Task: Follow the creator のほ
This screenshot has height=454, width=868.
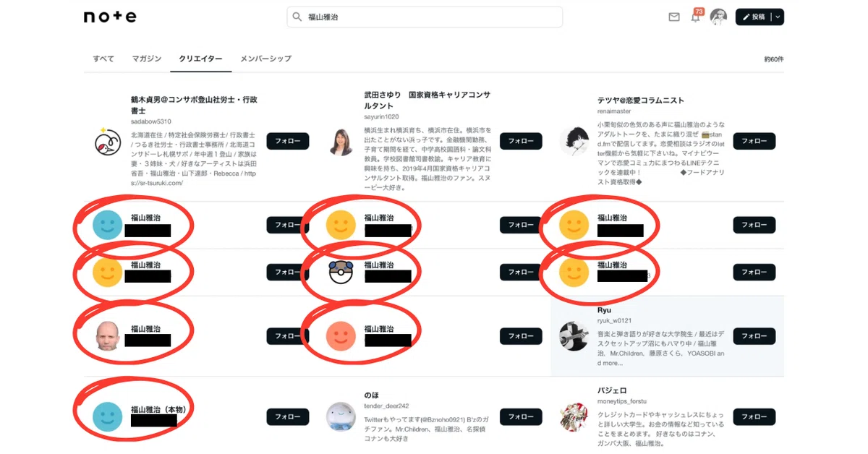Action: pyautogui.click(x=521, y=417)
